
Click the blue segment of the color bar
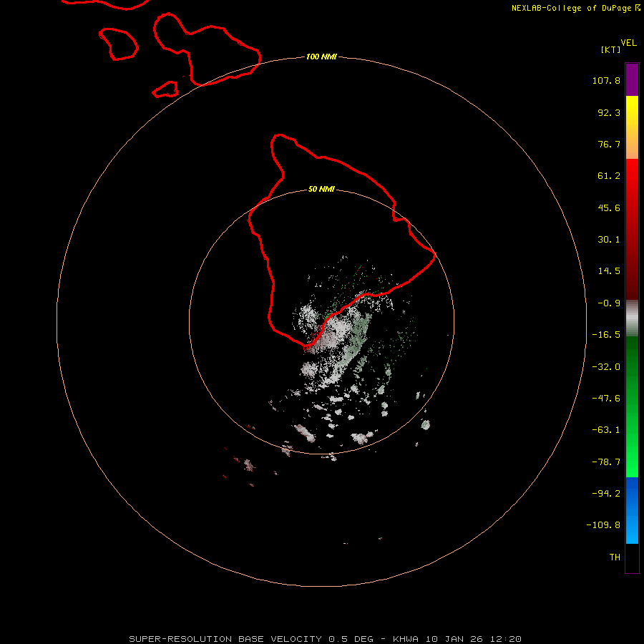pos(632,510)
